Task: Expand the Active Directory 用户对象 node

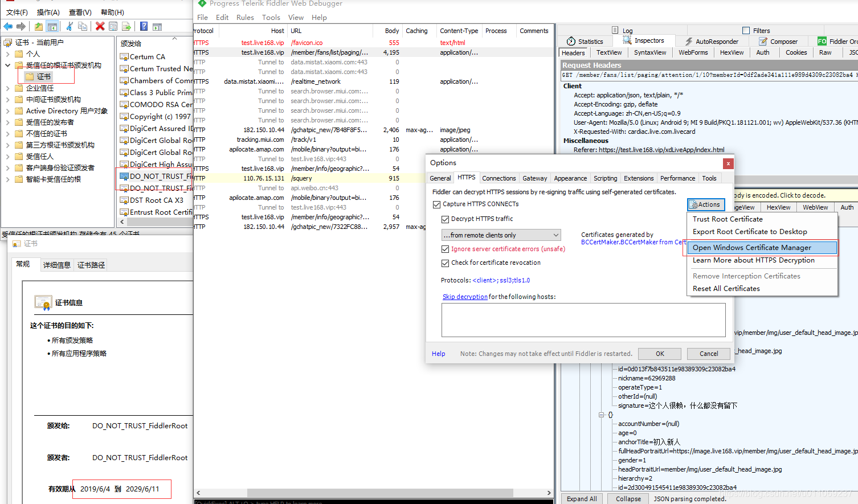Action: pos(7,110)
